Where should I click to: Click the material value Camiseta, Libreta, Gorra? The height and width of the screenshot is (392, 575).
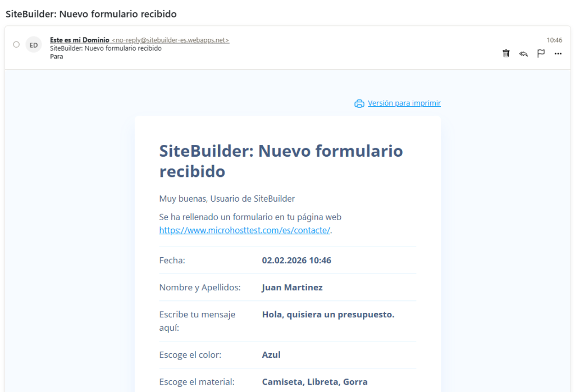(314, 382)
